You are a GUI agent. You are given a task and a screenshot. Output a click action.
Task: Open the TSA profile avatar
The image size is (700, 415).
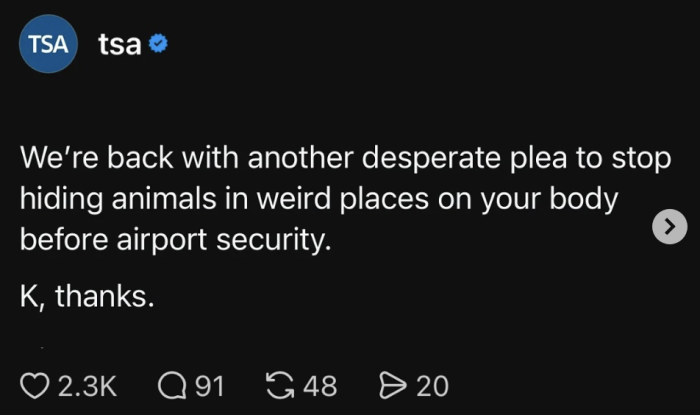point(48,44)
